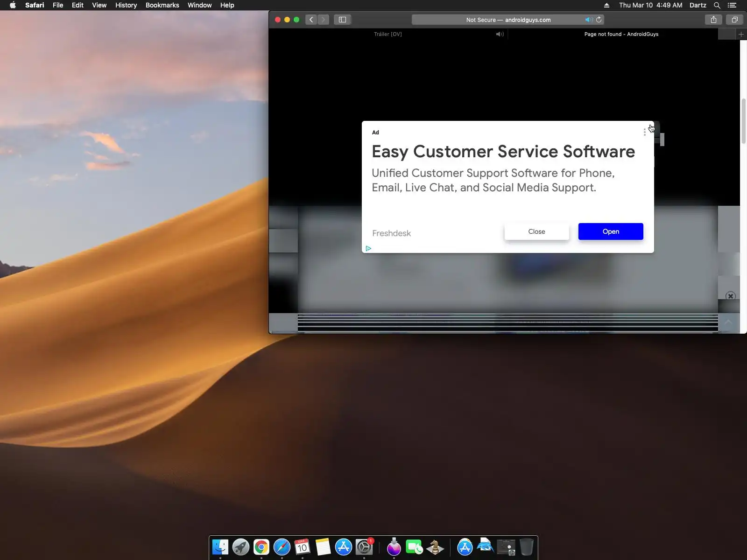
Task: Show the Safari sidebar
Action: pos(342,20)
